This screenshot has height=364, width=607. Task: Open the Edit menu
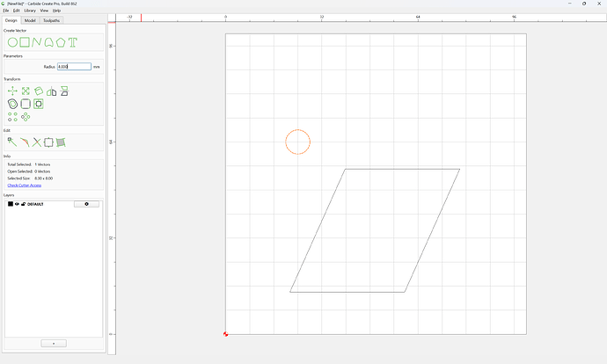click(16, 11)
